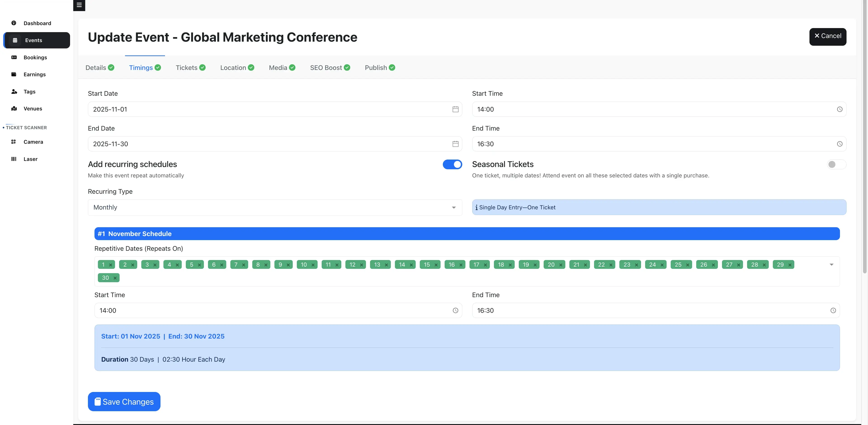The width and height of the screenshot is (868, 425).
Task: Open the Recurring Type dropdown
Action: 275,208
